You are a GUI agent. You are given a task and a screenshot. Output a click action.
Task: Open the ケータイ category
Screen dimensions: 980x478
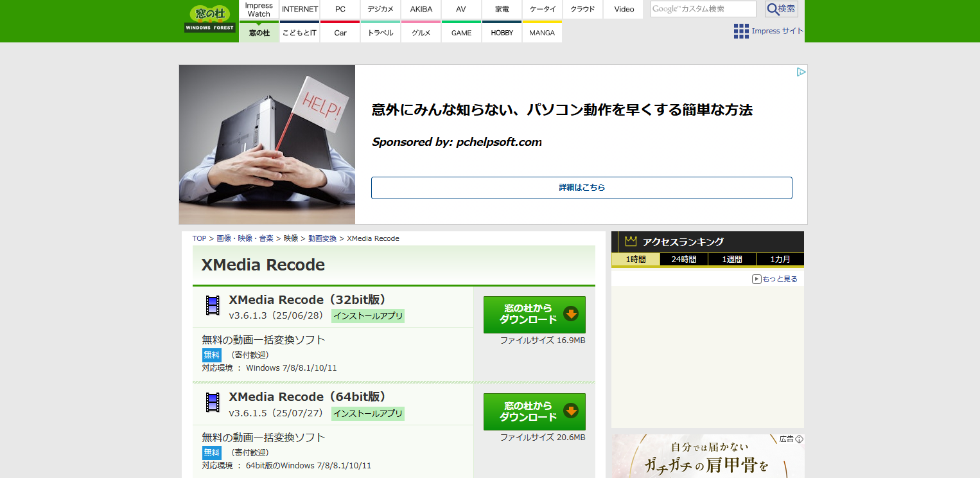click(542, 10)
